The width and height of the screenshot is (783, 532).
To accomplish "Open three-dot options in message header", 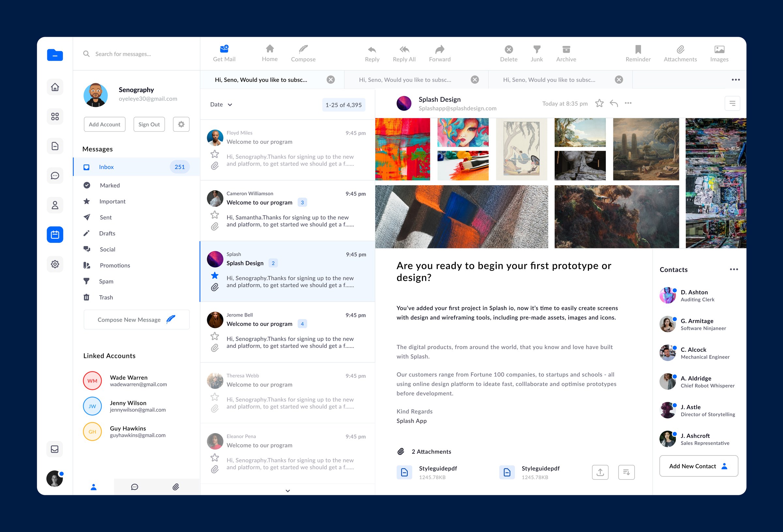I will click(628, 103).
